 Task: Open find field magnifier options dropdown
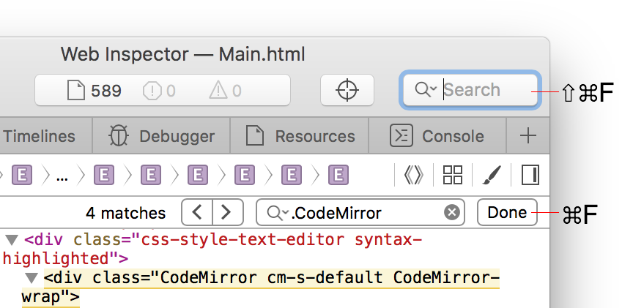coord(278,212)
